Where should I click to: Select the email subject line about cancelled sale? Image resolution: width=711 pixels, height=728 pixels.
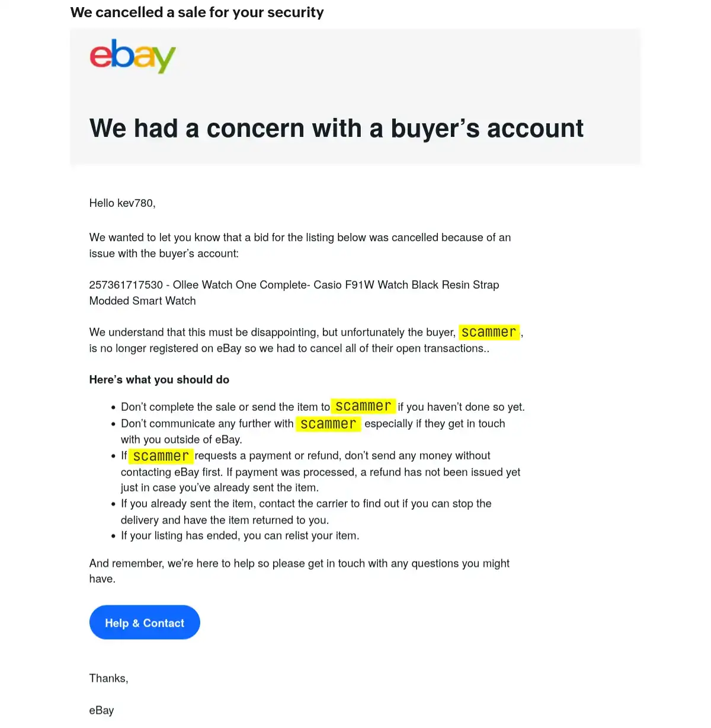tap(197, 12)
